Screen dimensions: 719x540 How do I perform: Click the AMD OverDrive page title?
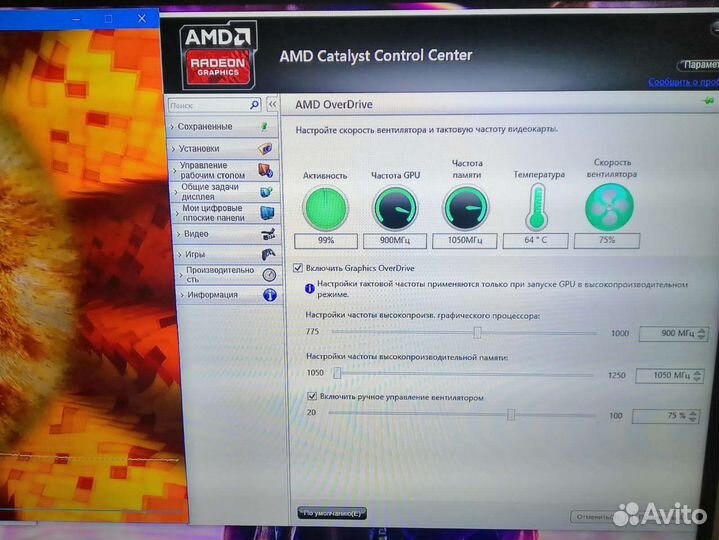coord(334,105)
